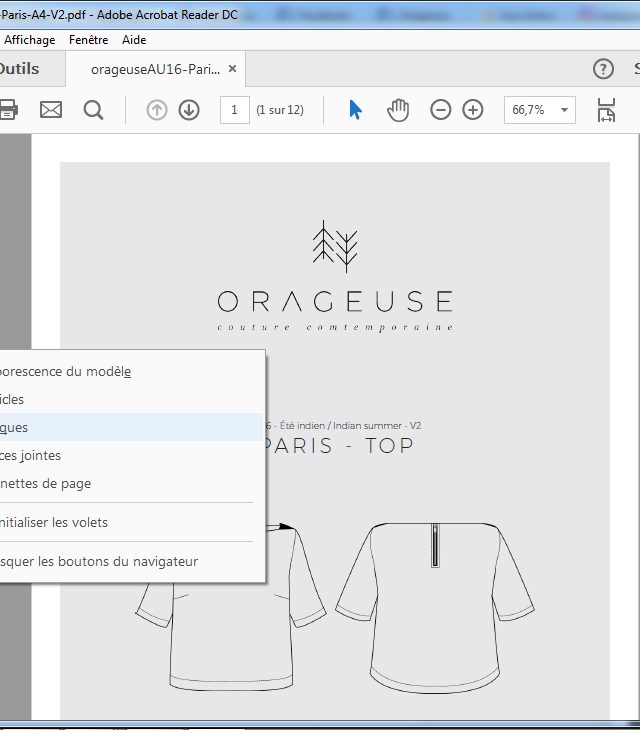Click the '(1 sur 12)' page count

click(280, 110)
